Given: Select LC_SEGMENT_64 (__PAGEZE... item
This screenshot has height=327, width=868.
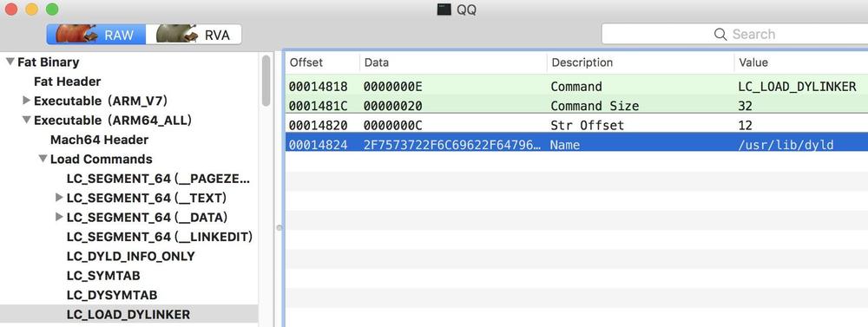Looking at the screenshot, I should (158, 178).
